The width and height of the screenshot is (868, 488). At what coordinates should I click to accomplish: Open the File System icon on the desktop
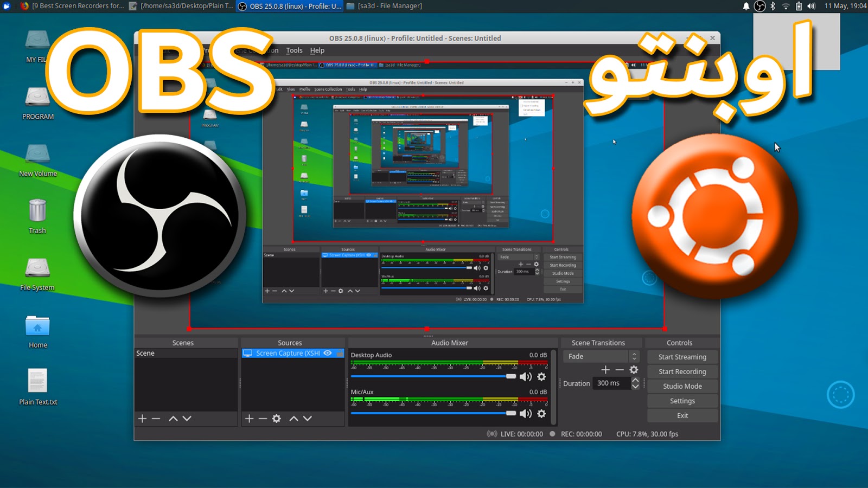point(37,268)
